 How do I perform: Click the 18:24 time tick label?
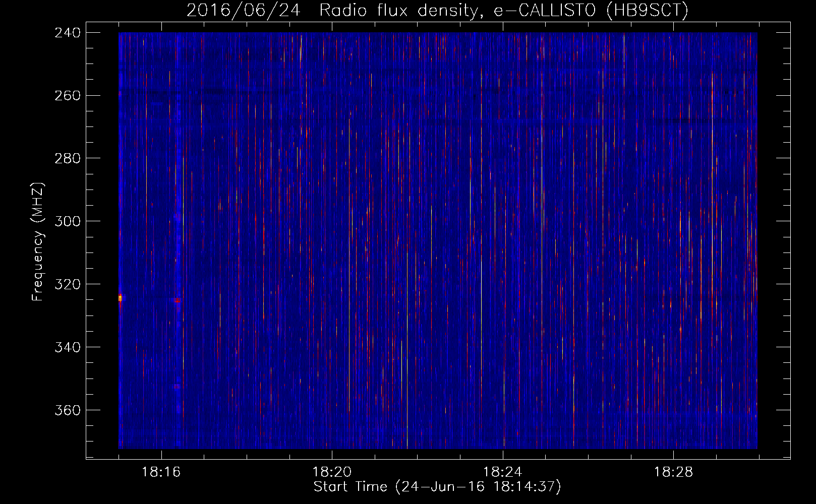pyautogui.click(x=502, y=472)
